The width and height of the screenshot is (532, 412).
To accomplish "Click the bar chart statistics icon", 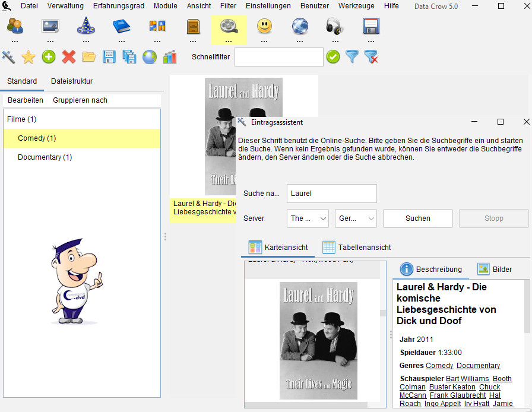I will (x=170, y=57).
